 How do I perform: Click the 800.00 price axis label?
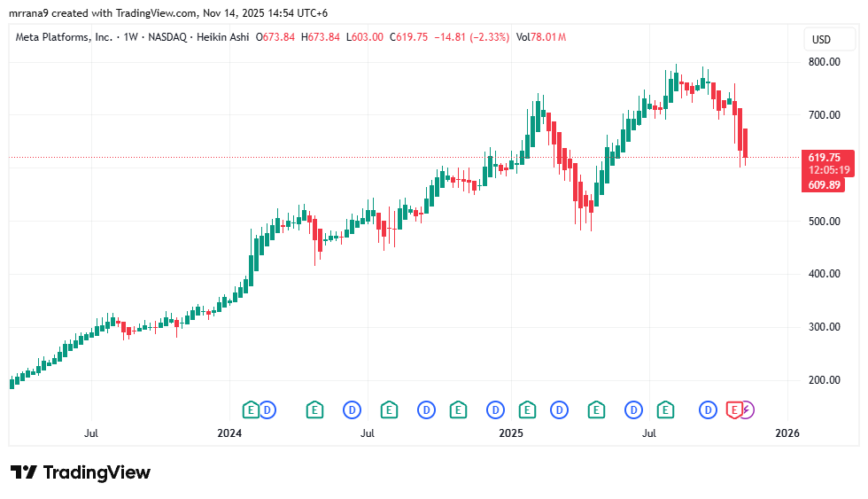point(823,62)
